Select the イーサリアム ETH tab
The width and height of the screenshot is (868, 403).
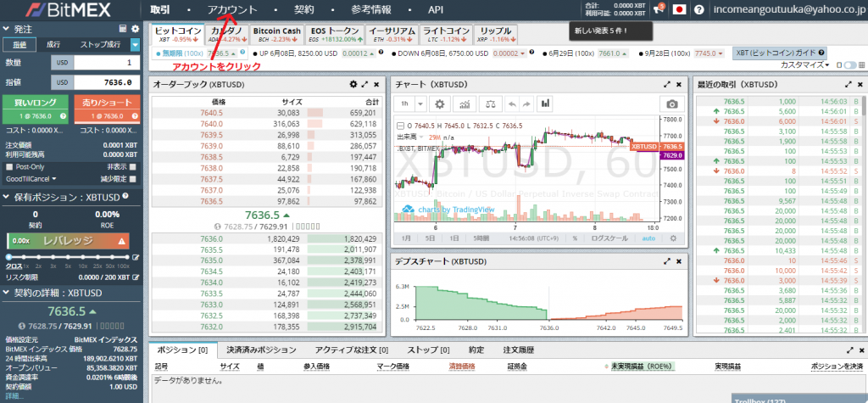click(392, 34)
